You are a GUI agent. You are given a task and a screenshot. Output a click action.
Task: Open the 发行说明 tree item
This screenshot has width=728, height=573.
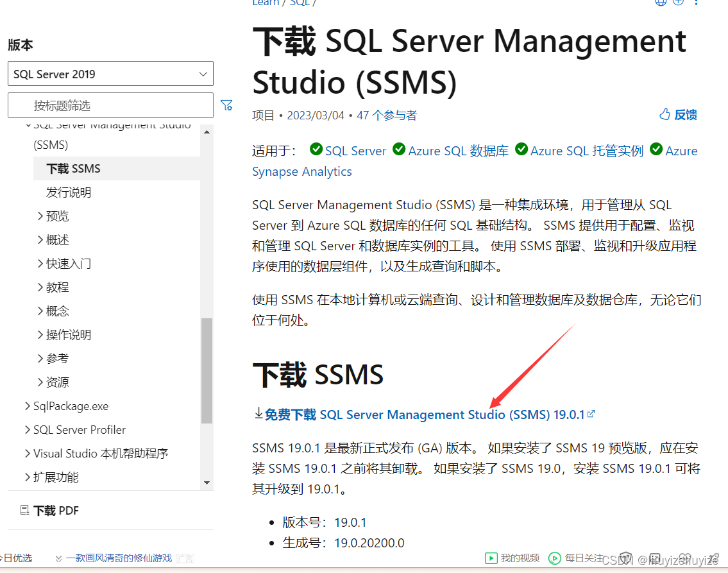tap(69, 192)
